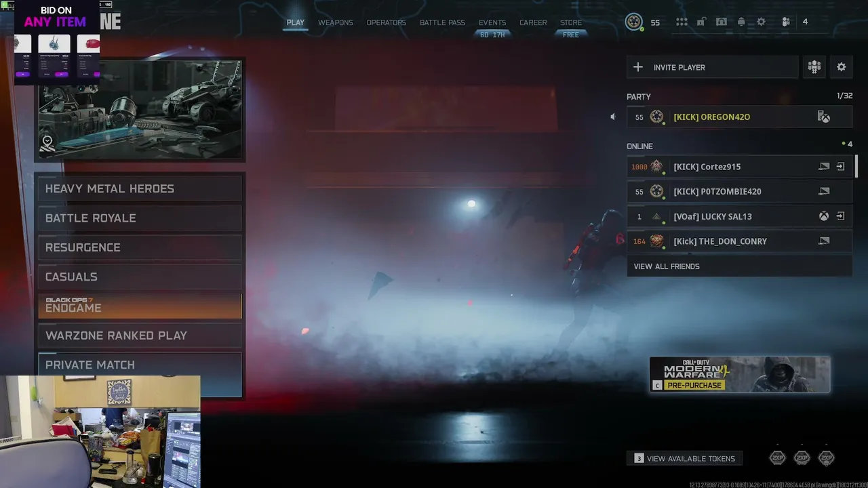Open the Events tab
Image resolution: width=868 pixels, height=488 pixels.
click(x=492, y=22)
